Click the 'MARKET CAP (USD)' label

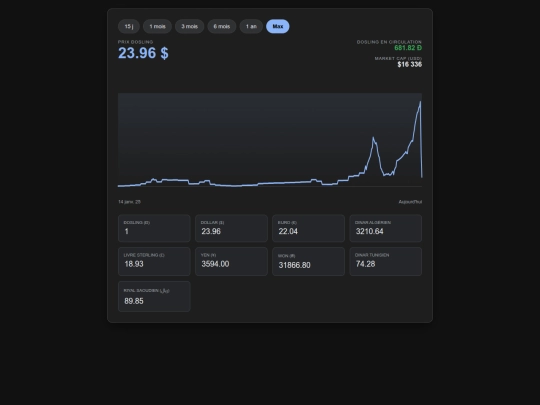pos(398,59)
